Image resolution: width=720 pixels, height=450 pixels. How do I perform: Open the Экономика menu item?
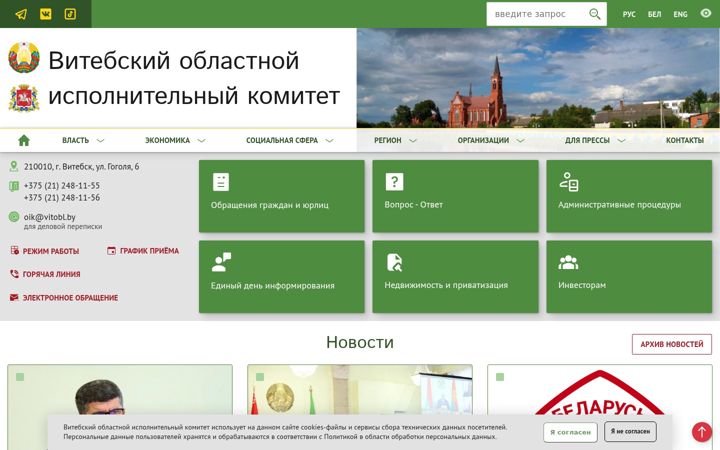[168, 141]
